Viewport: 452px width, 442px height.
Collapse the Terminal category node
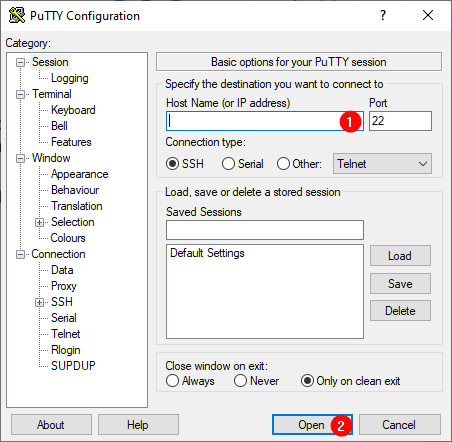pyautogui.click(x=20, y=94)
